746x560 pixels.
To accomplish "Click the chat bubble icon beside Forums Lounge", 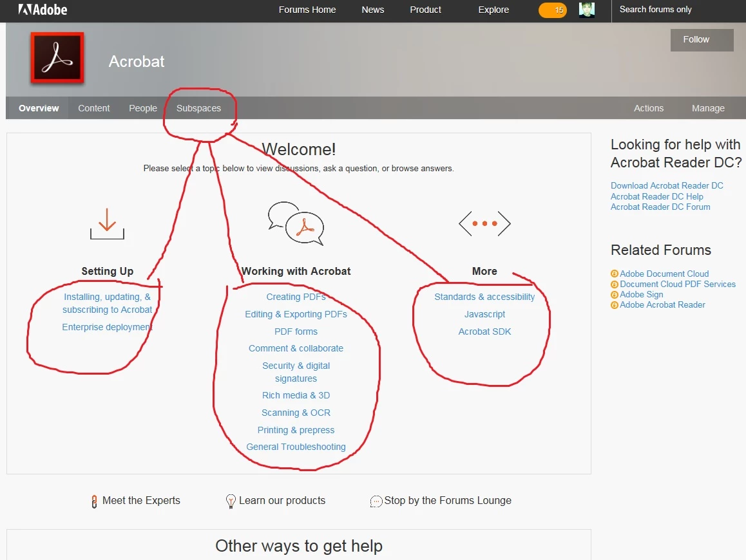I will click(376, 501).
